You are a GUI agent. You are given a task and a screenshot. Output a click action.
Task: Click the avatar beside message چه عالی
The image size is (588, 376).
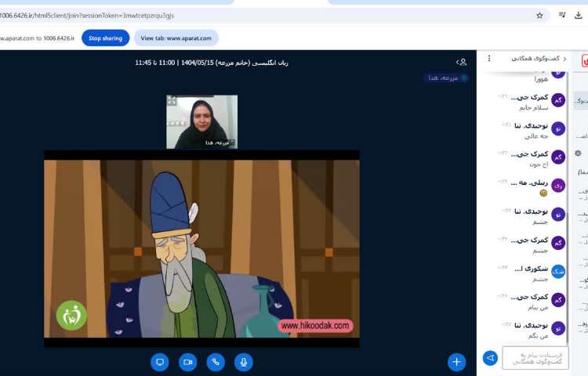click(558, 128)
